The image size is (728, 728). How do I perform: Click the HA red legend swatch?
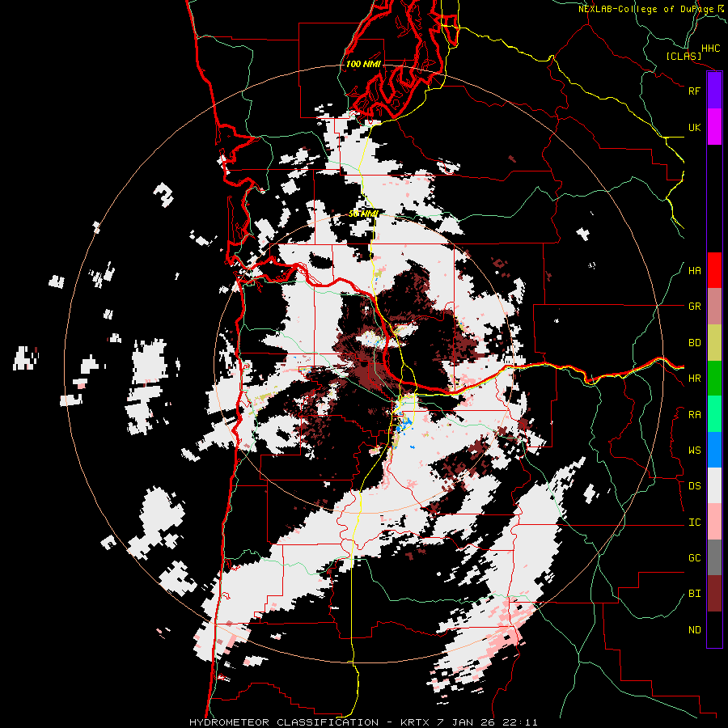(x=714, y=270)
